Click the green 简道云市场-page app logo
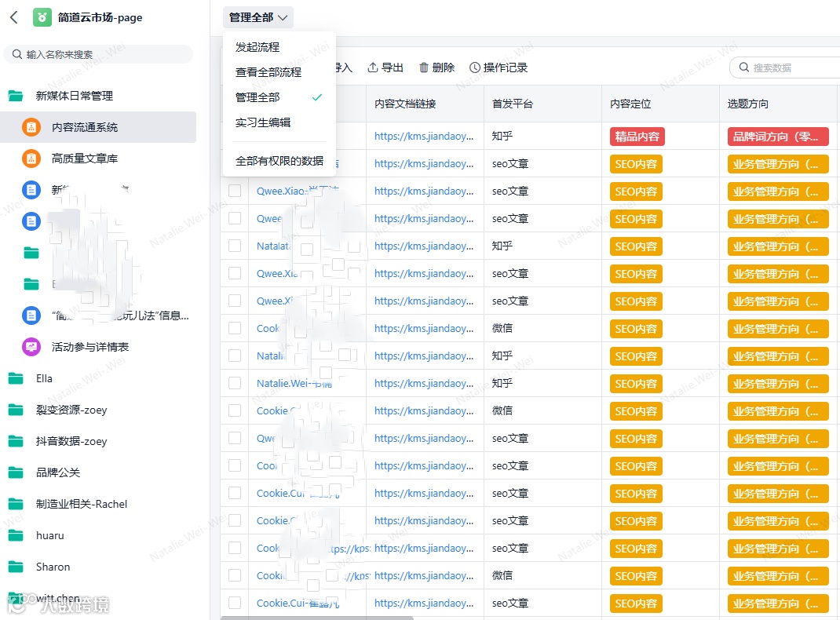The width and height of the screenshot is (840, 620). (42, 18)
